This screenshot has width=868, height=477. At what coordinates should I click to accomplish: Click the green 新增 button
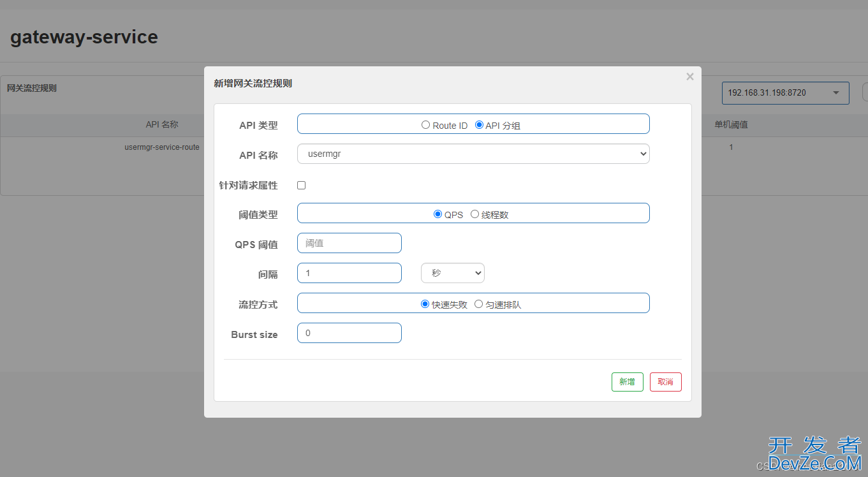click(628, 382)
